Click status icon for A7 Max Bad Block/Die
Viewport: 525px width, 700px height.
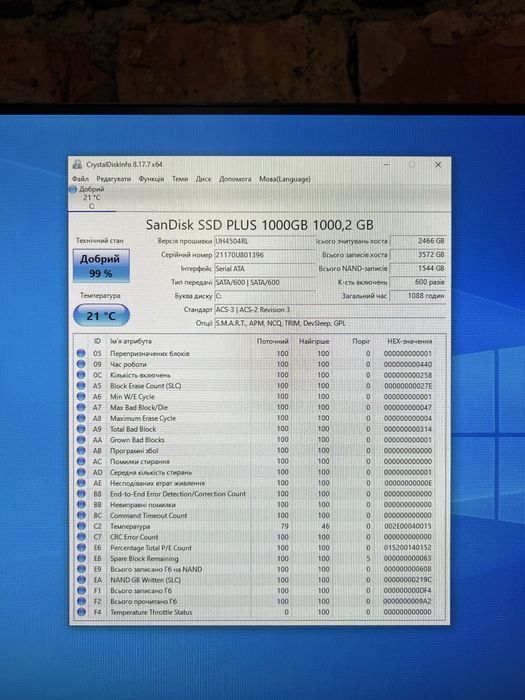pyautogui.click(x=81, y=407)
